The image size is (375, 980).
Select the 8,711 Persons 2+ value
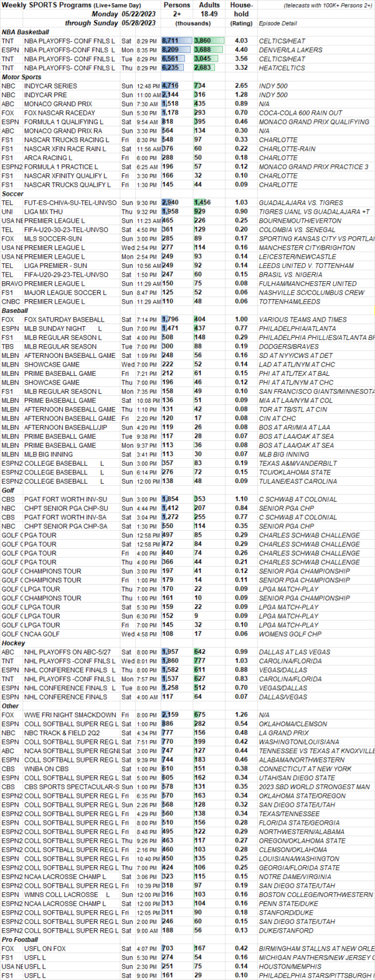point(171,41)
